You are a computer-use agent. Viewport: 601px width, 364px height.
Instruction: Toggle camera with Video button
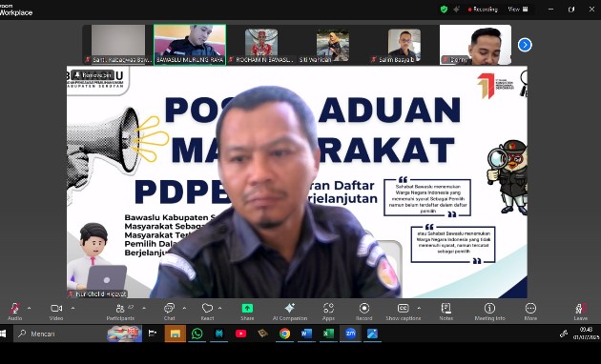click(56, 312)
